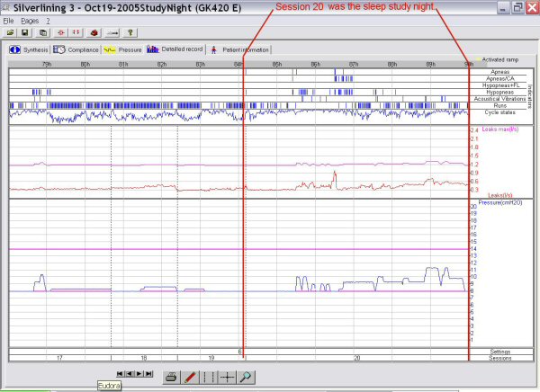The width and height of the screenshot is (540, 392).
Task: Click the Detailed record bar-chart icon
Action: coord(153,49)
